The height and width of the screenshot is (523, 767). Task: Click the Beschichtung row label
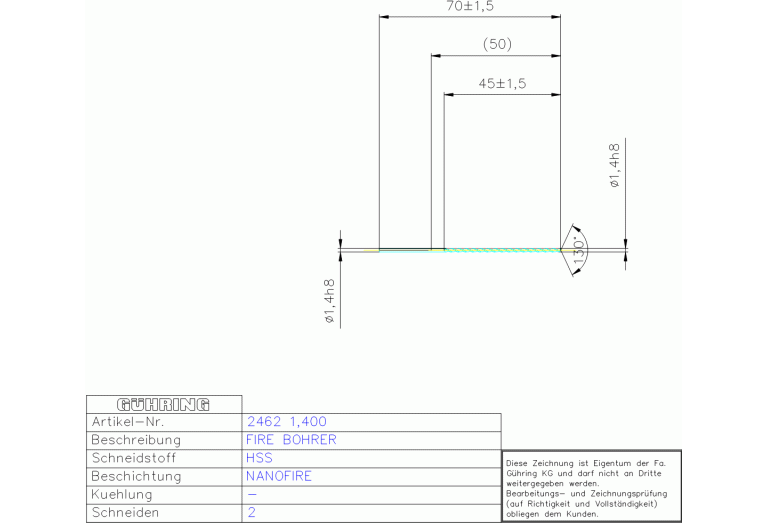coord(136,476)
